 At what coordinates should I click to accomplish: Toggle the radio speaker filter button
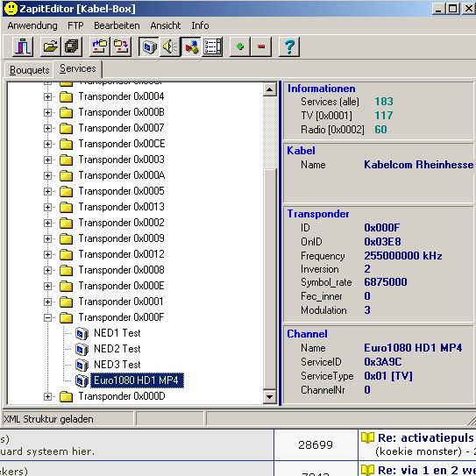tap(170, 46)
